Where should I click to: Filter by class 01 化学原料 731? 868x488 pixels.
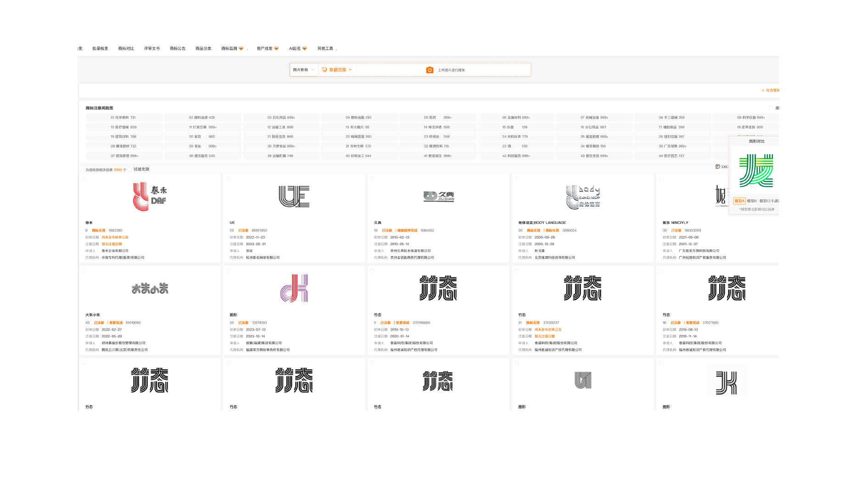click(124, 118)
